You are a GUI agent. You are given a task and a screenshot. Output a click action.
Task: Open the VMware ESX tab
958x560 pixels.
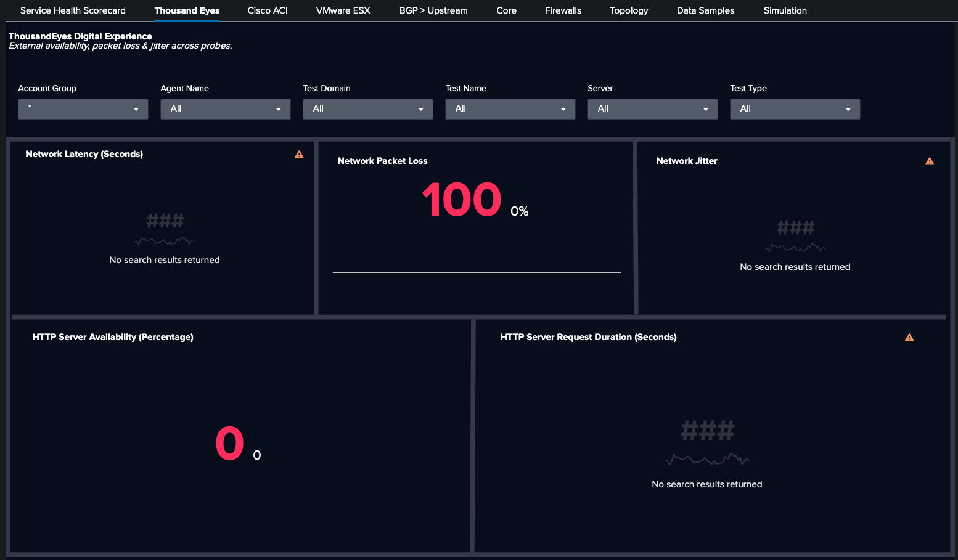(x=343, y=10)
